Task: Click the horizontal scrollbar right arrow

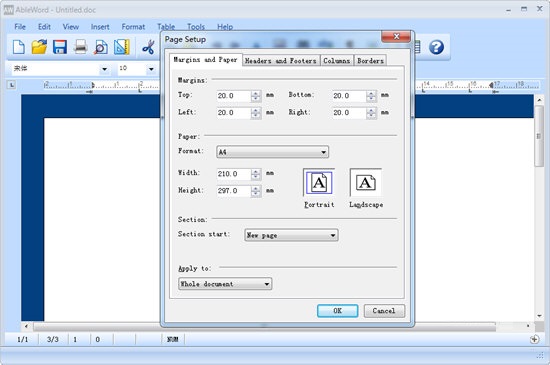Action: tap(528, 326)
